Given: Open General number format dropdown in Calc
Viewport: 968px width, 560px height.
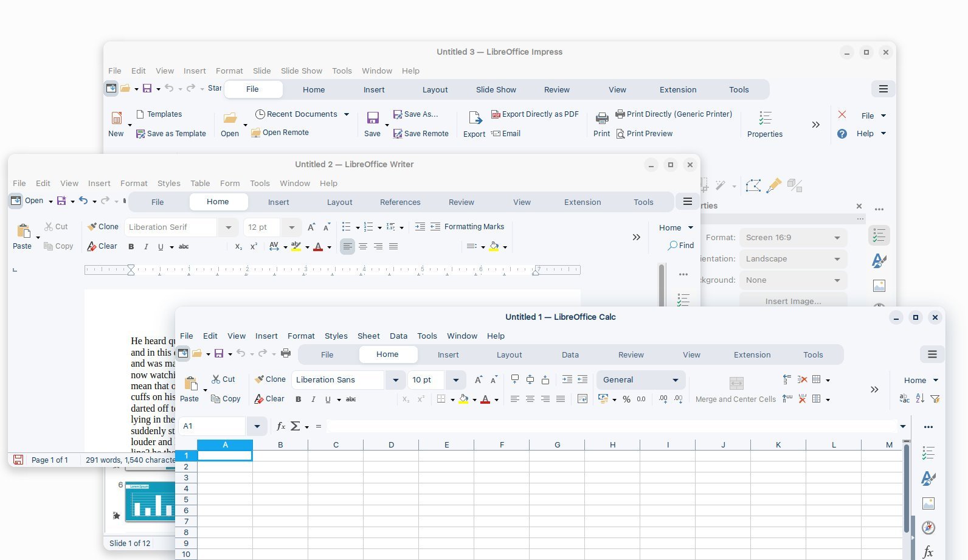Looking at the screenshot, I should tap(641, 380).
